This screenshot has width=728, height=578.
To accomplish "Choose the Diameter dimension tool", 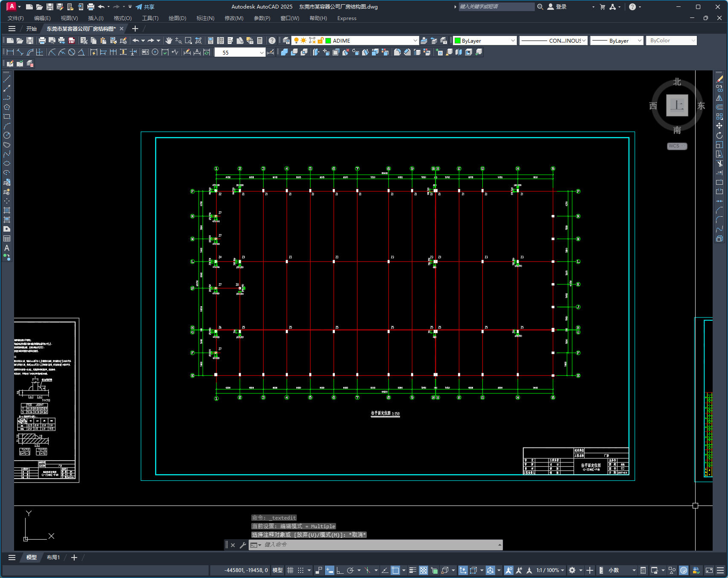I will click(72, 52).
